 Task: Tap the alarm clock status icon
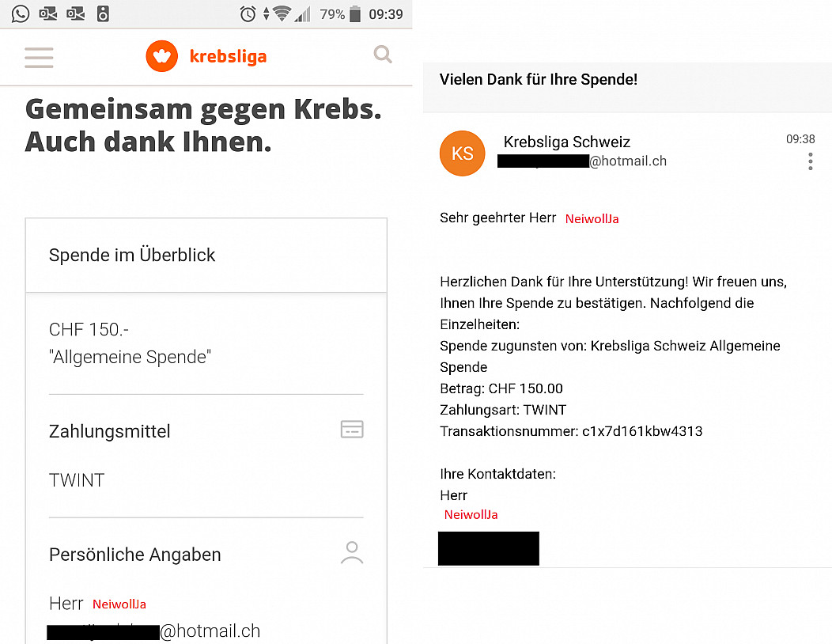point(248,14)
